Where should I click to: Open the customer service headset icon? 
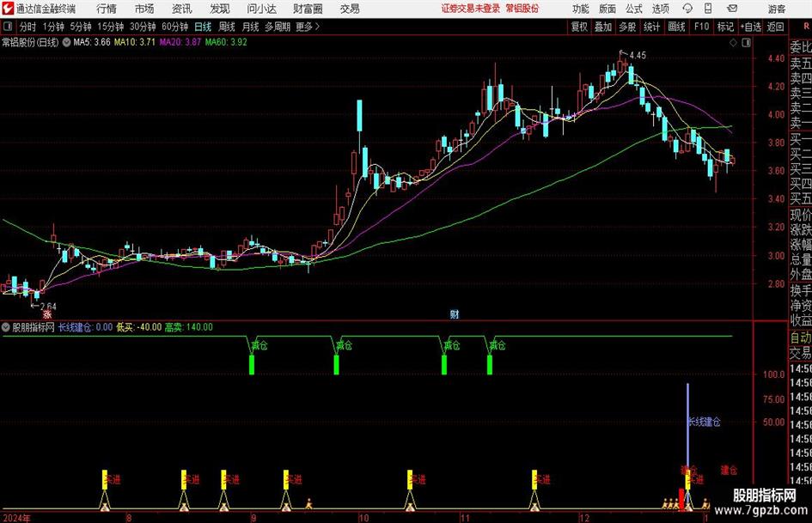687,9
